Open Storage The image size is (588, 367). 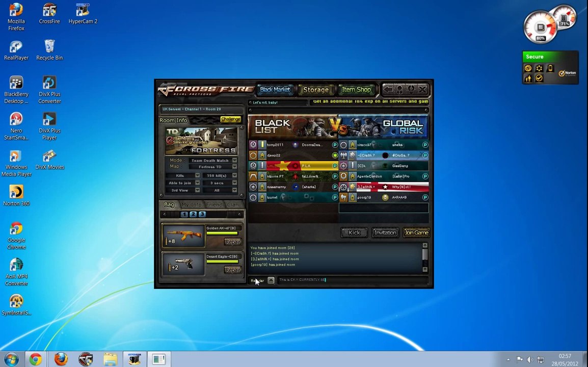(x=316, y=90)
